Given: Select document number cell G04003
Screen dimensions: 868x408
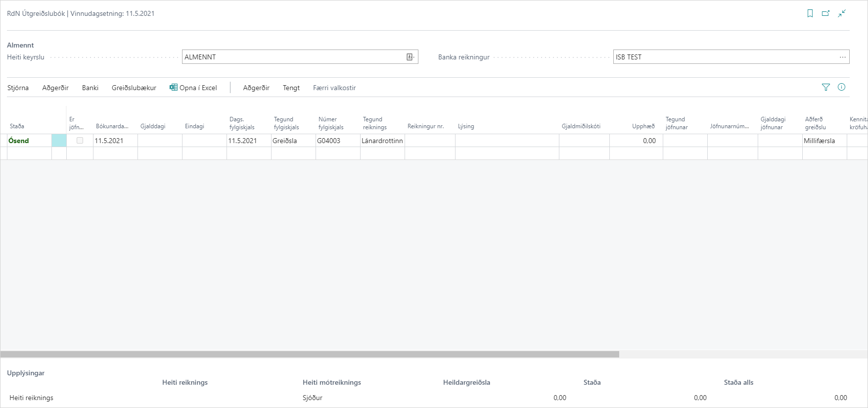Looking at the screenshot, I should [x=338, y=141].
